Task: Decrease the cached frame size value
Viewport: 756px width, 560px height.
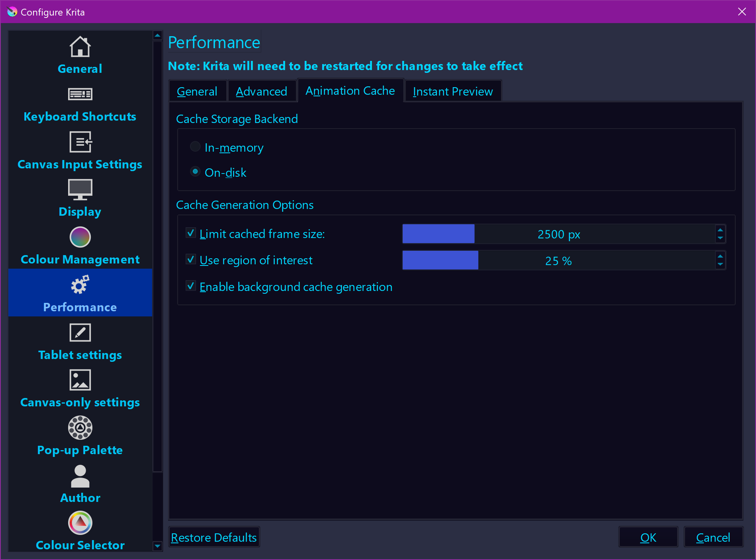Action: (x=720, y=238)
